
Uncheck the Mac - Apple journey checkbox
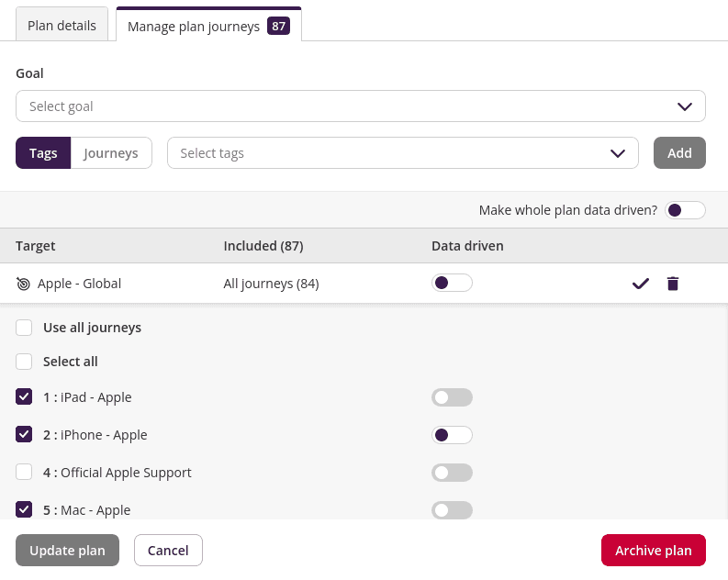click(24, 509)
